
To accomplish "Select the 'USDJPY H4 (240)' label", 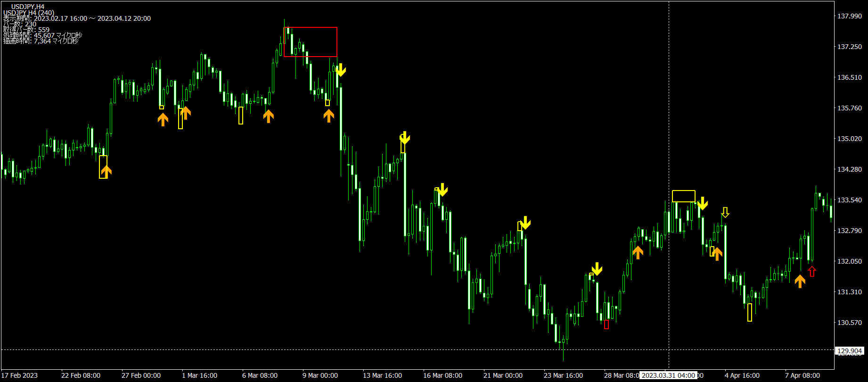I will [x=29, y=13].
